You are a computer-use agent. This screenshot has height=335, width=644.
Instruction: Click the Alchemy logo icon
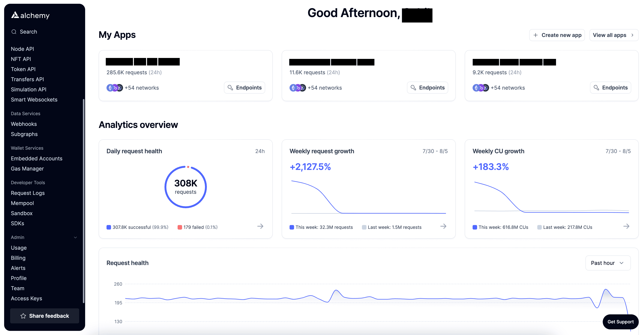click(15, 15)
